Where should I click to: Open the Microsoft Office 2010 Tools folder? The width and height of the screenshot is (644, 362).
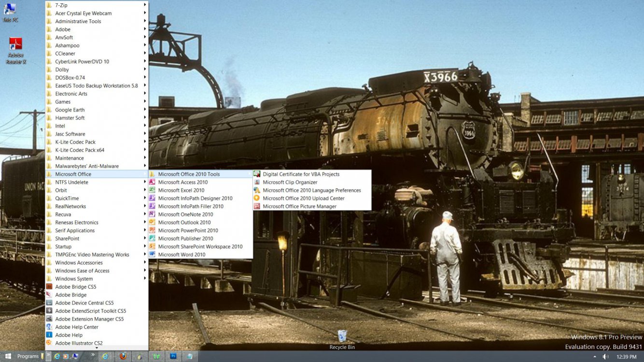pos(200,174)
